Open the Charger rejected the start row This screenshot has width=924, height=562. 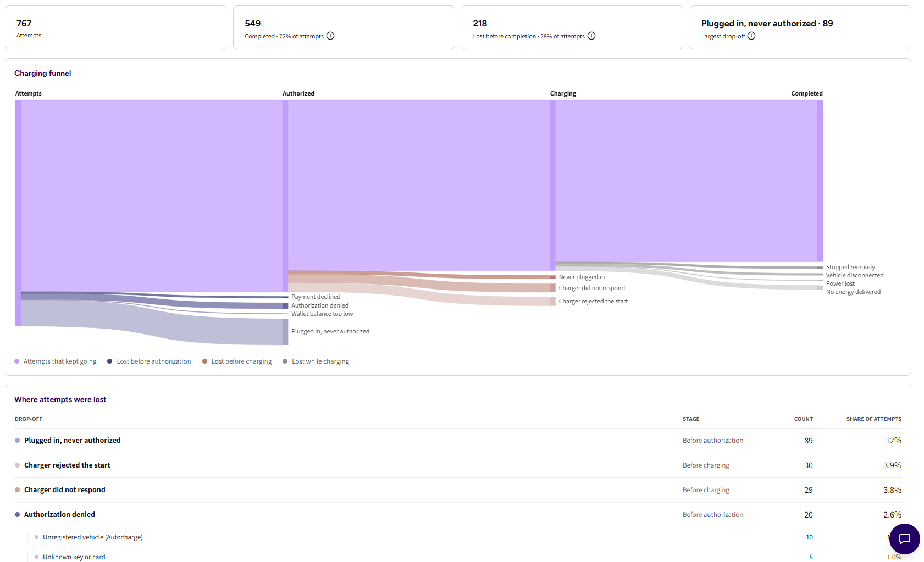click(x=458, y=465)
